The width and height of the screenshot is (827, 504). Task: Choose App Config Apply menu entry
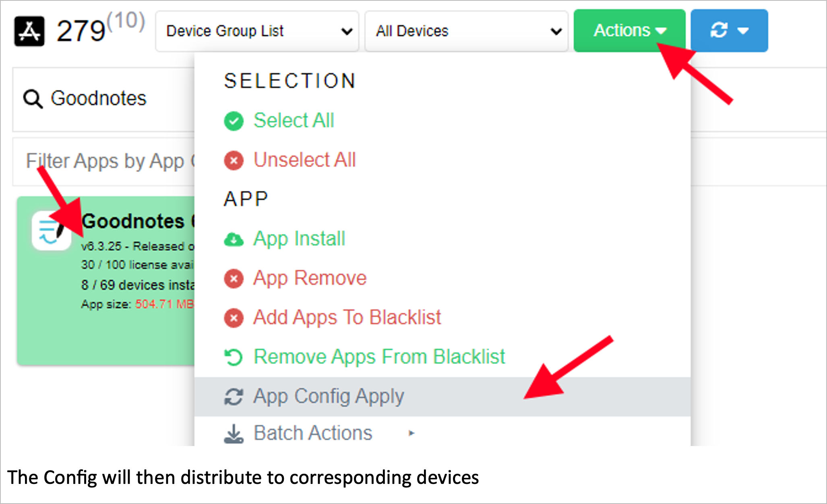pyautogui.click(x=329, y=397)
